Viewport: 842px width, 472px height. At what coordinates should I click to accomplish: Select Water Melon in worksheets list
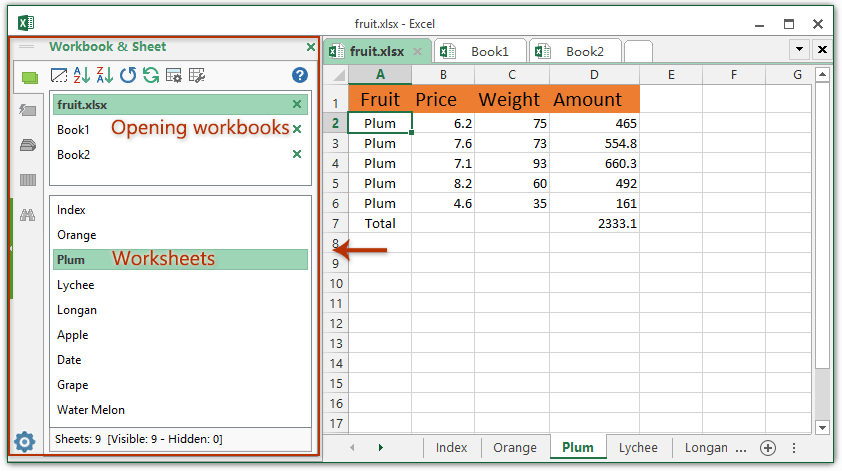91,410
